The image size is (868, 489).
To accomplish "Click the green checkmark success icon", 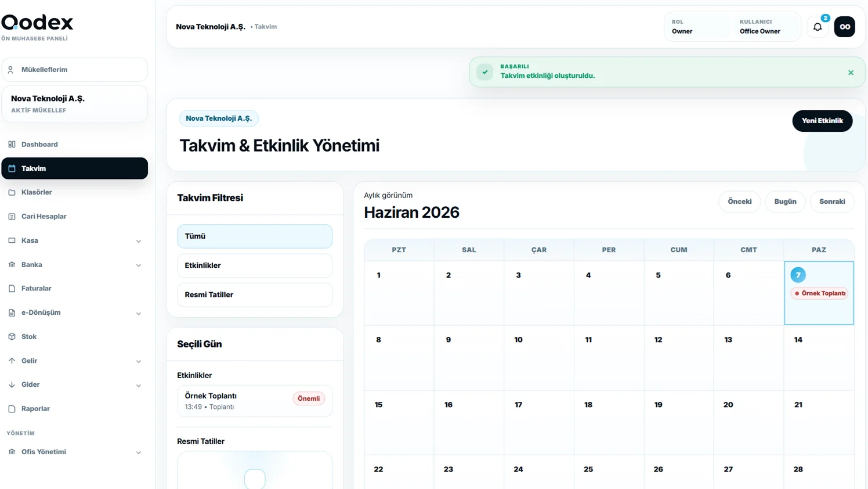I will [484, 72].
